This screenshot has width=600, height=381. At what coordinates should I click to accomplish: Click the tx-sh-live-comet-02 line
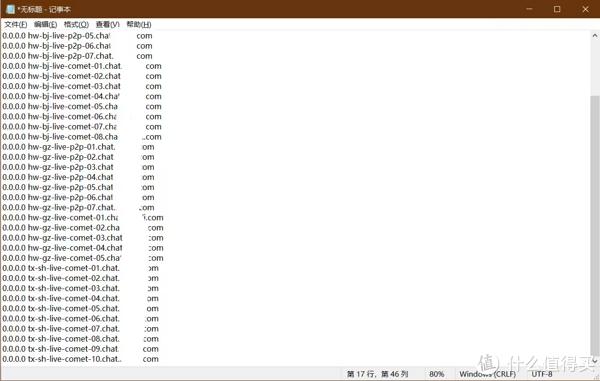[x=80, y=278]
